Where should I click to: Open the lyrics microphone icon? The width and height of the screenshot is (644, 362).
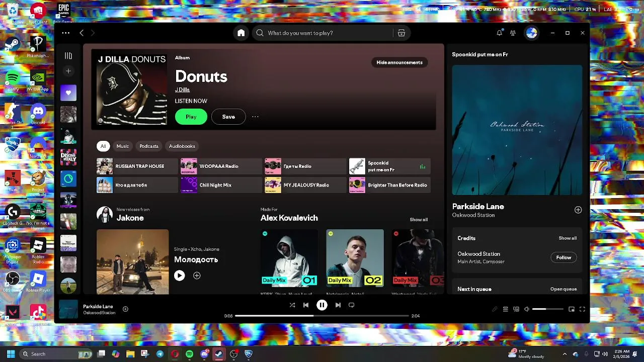click(x=495, y=309)
